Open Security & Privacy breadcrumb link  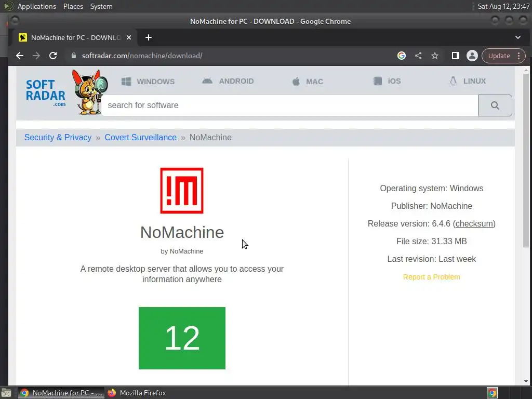tap(58, 137)
